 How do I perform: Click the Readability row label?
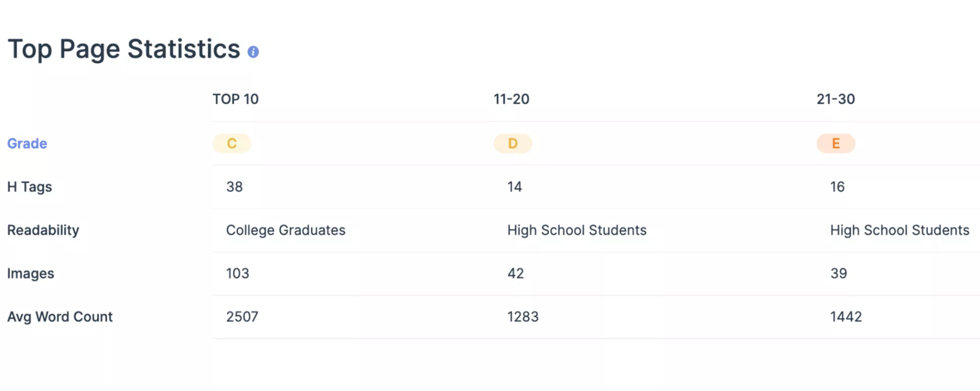click(x=43, y=230)
